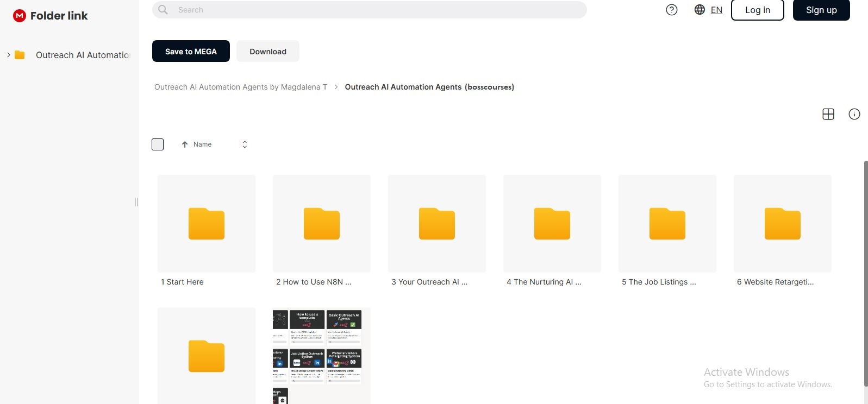This screenshot has height=404, width=868.
Task: Select Outreach AI Automation folder in sidebar
Action: [x=82, y=55]
